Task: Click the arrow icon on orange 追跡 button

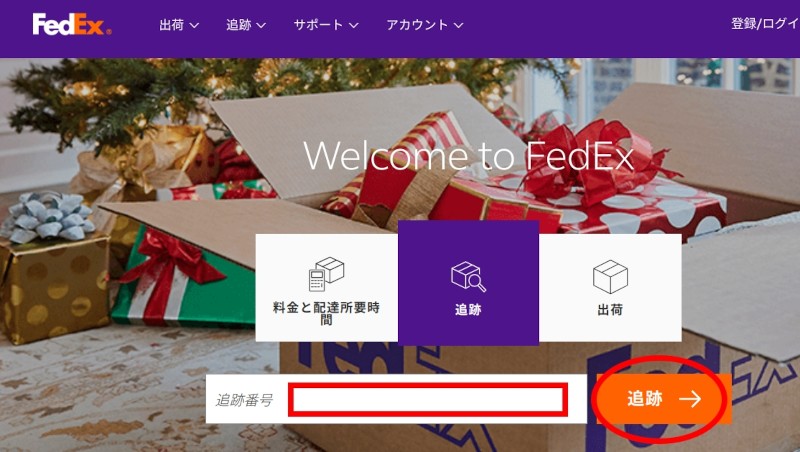Action: (x=690, y=399)
